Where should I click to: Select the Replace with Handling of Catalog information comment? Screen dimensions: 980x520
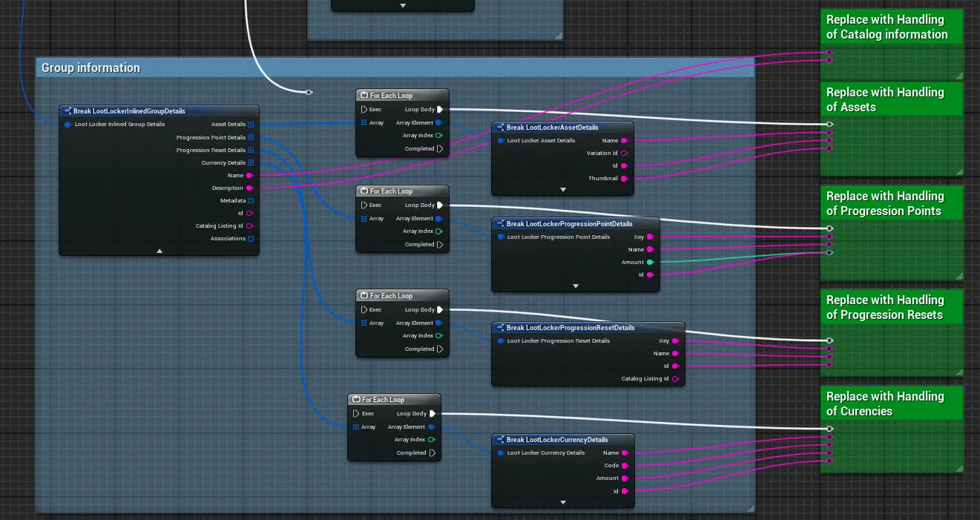[892, 27]
